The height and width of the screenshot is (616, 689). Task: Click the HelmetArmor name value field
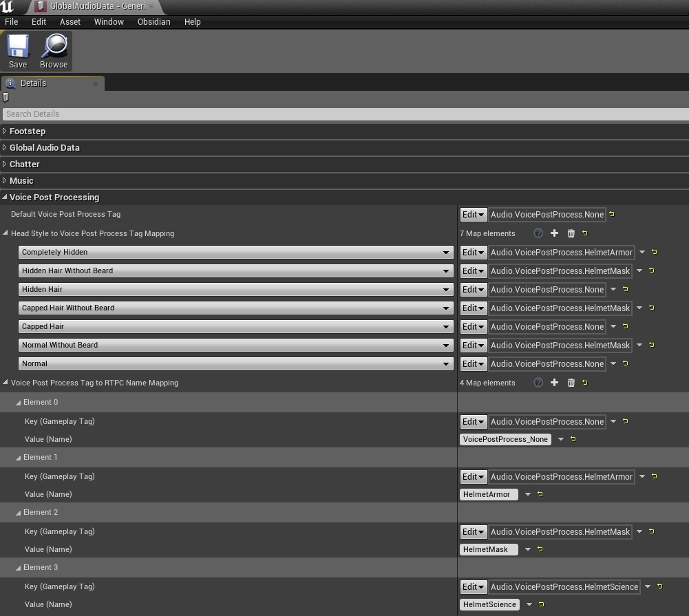(489, 494)
